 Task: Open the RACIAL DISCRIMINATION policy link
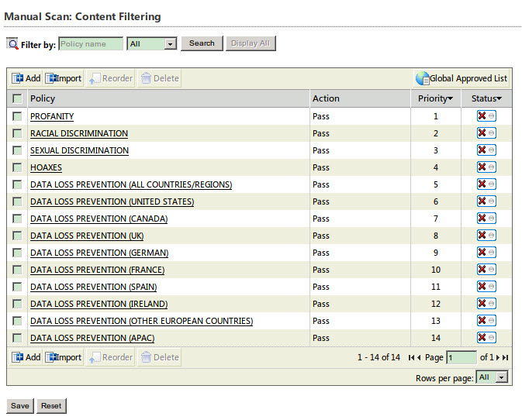79,133
